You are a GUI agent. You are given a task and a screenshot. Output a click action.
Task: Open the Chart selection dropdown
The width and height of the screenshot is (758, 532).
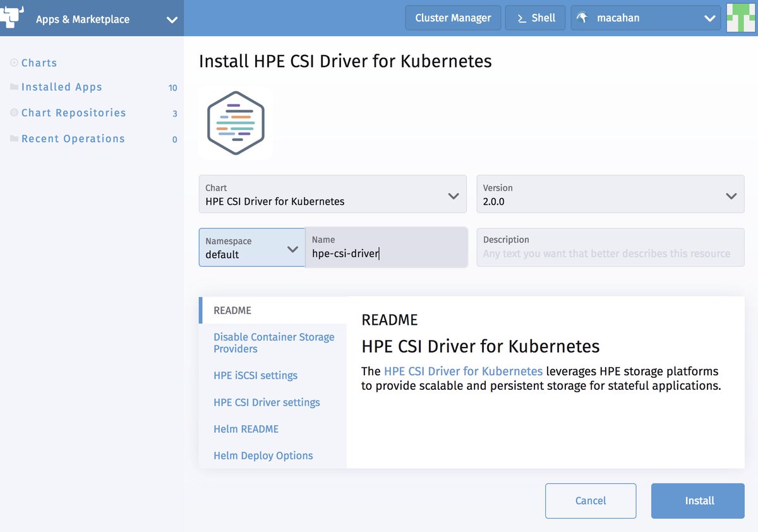[333, 195]
